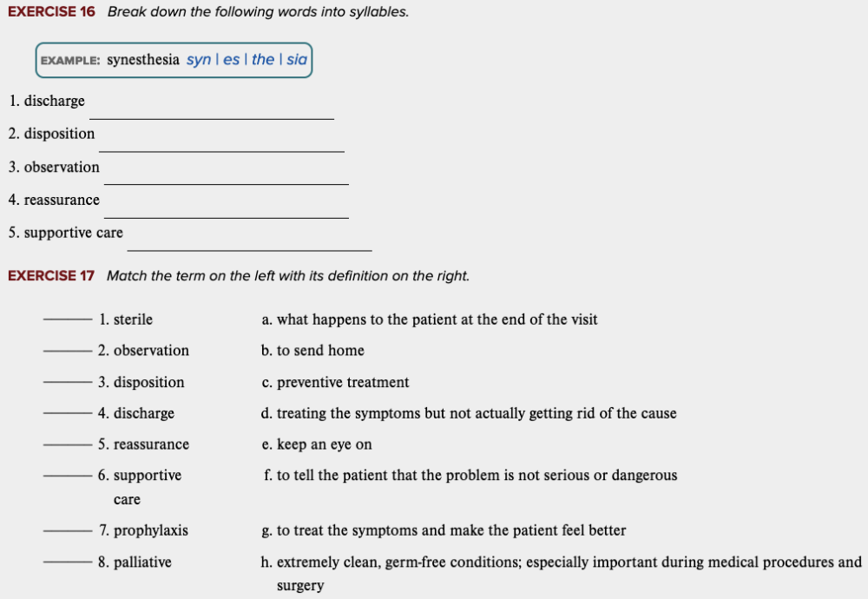868x599 pixels.
Task: Focus the blank before 4. discharge
Action: click(x=67, y=413)
